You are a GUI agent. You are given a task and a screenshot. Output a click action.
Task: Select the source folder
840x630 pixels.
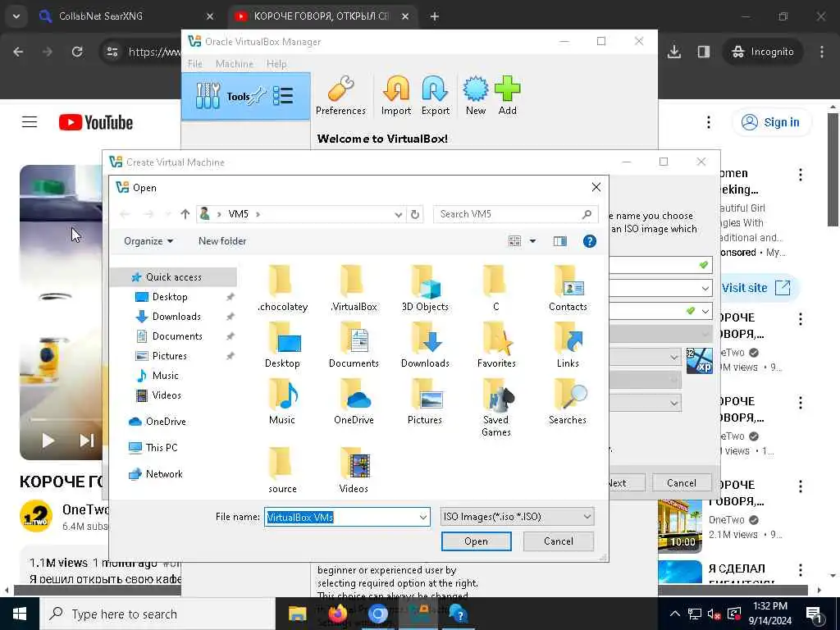[282, 470]
